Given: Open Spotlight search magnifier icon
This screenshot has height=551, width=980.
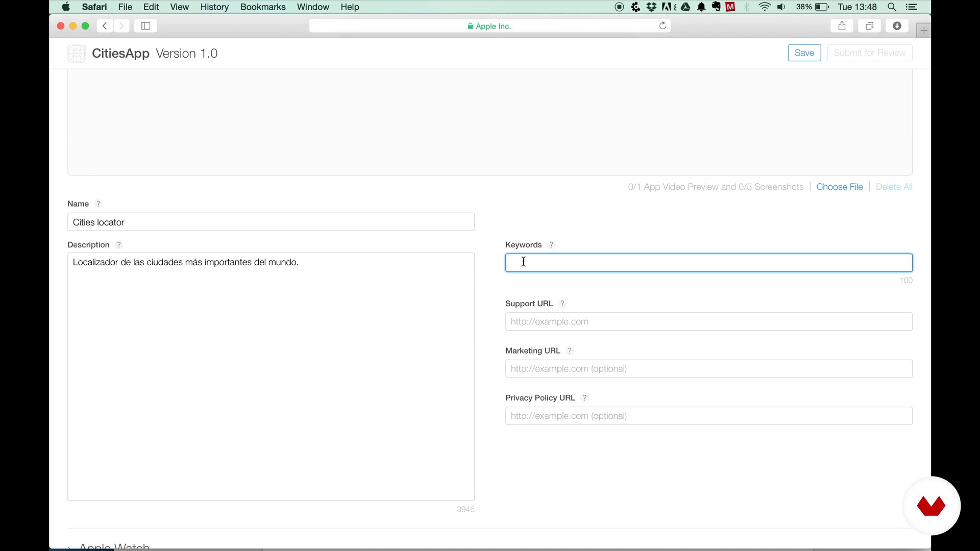Looking at the screenshot, I should (892, 7).
